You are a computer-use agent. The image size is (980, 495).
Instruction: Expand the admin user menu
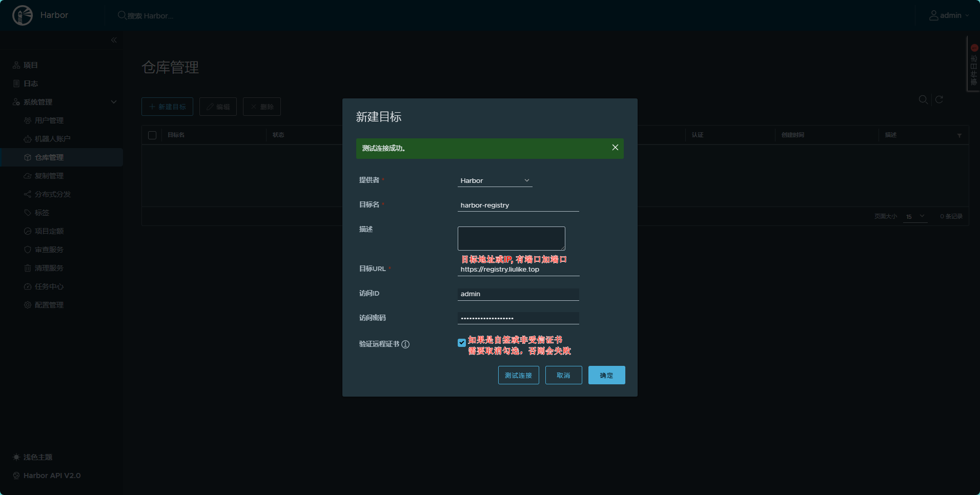point(949,15)
